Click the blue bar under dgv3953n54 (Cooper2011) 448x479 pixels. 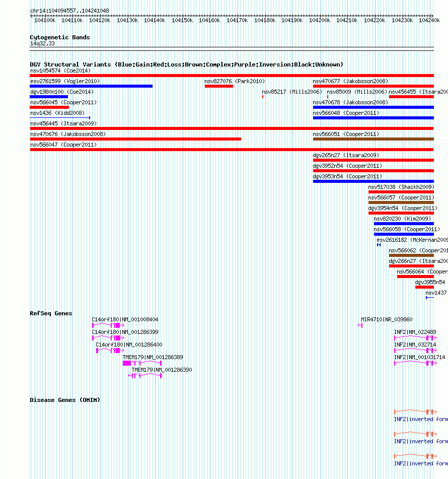coord(374,181)
